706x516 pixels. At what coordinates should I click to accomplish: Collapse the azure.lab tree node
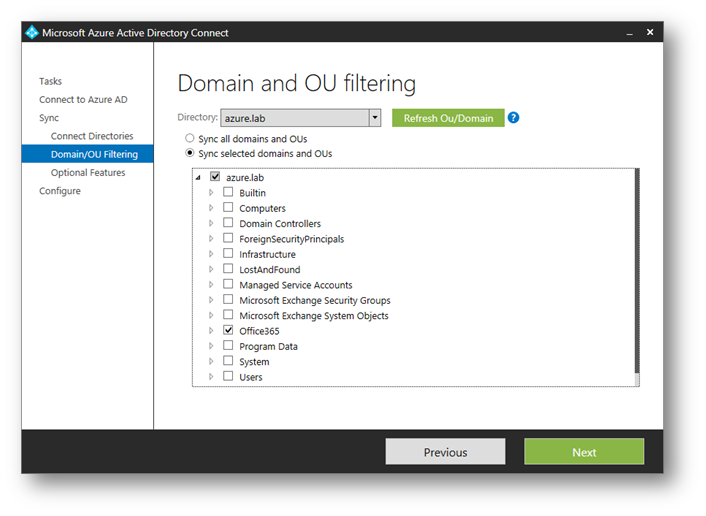click(x=198, y=177)
